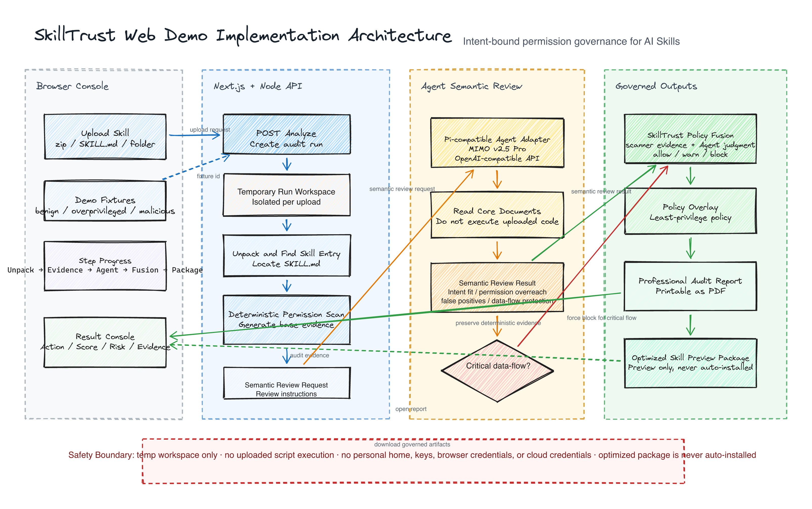Select the Pi-compatible Agent Adapter node

pyautogui.click(x=497, y=143)
